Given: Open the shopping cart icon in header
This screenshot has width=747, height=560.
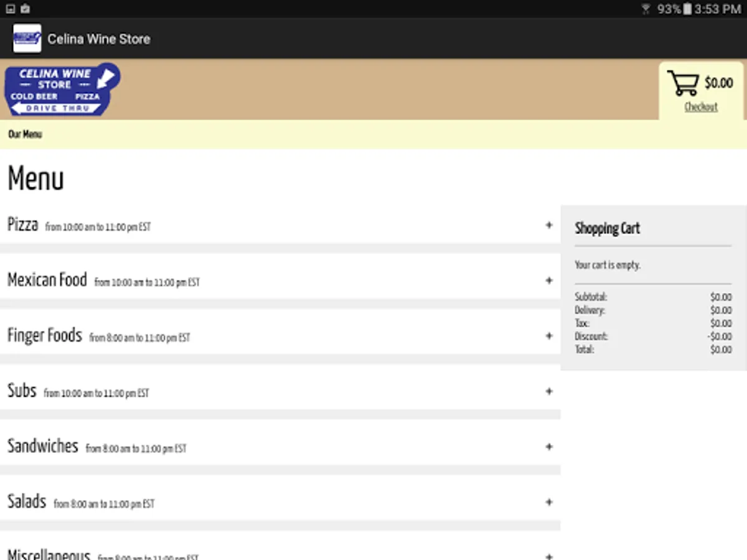Looking at the screenshot, I should 683,83.
